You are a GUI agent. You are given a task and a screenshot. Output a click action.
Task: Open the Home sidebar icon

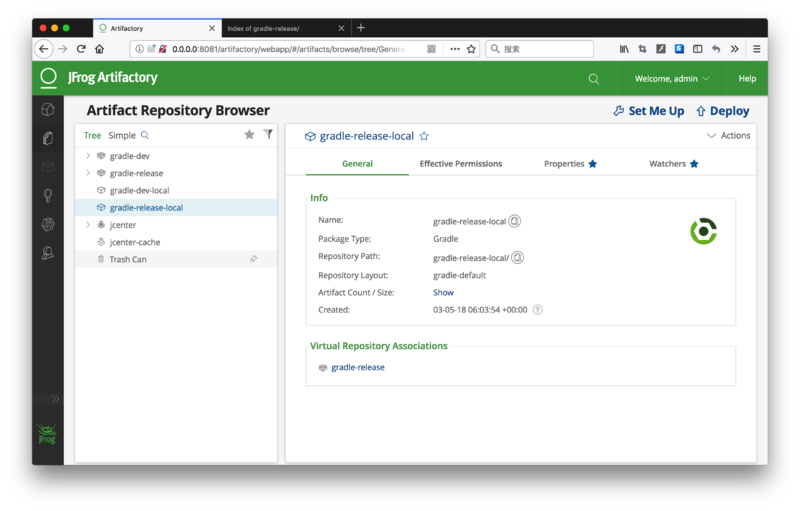click(x=48, y=110)
